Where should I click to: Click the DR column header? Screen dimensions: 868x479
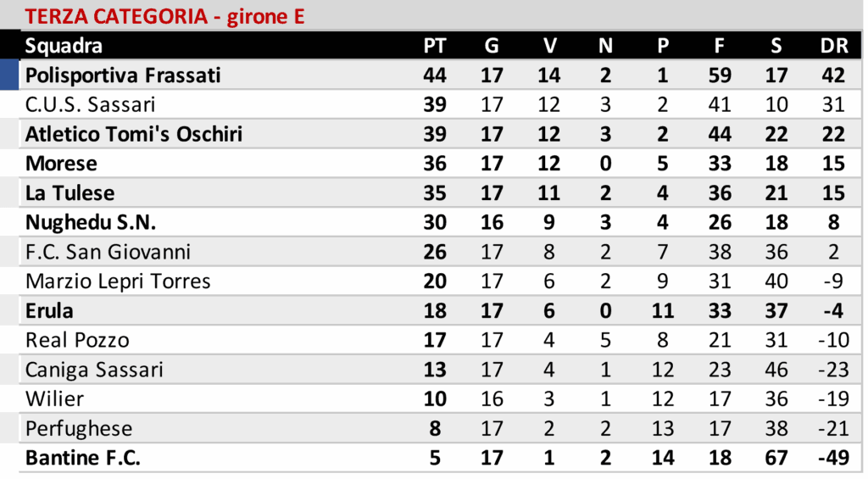[x=834, y=46]
